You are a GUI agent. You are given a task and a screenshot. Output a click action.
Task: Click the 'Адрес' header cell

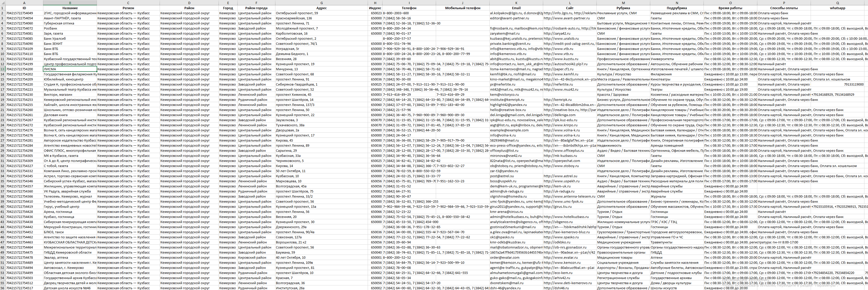coord(321,8)
